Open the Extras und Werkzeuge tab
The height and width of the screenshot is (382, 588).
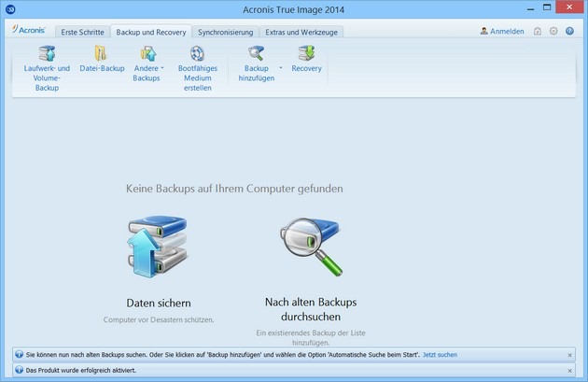(301, 33)
